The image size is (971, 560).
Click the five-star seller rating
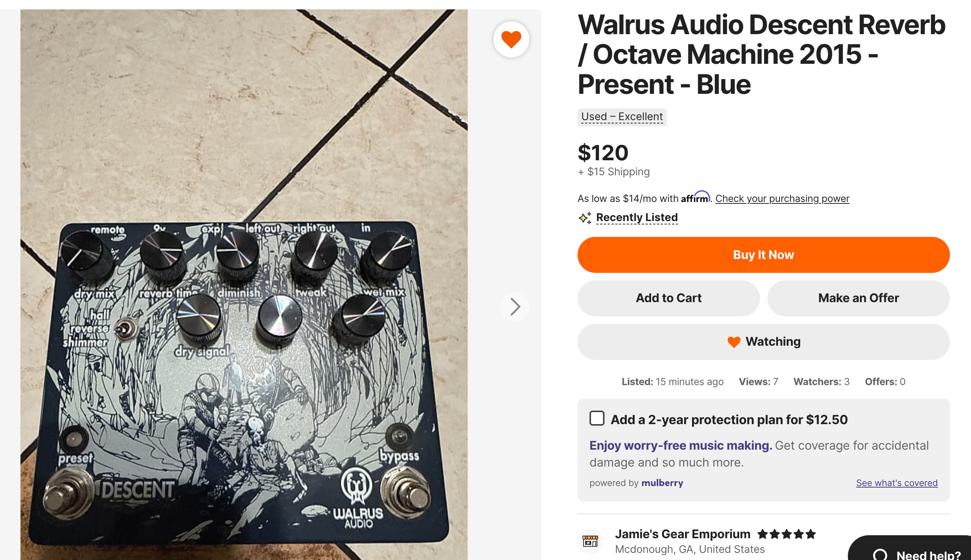[x=786, y=534]
